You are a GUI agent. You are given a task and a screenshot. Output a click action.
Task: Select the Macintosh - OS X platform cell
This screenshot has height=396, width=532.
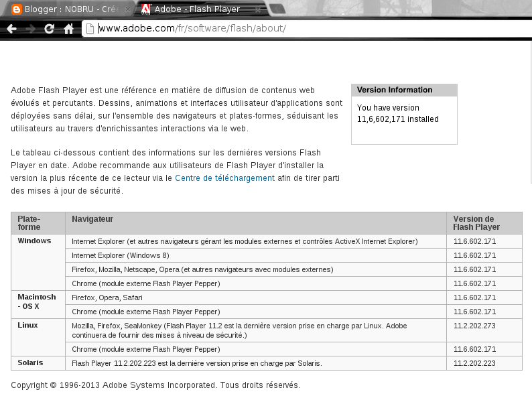tap(38, 304)
